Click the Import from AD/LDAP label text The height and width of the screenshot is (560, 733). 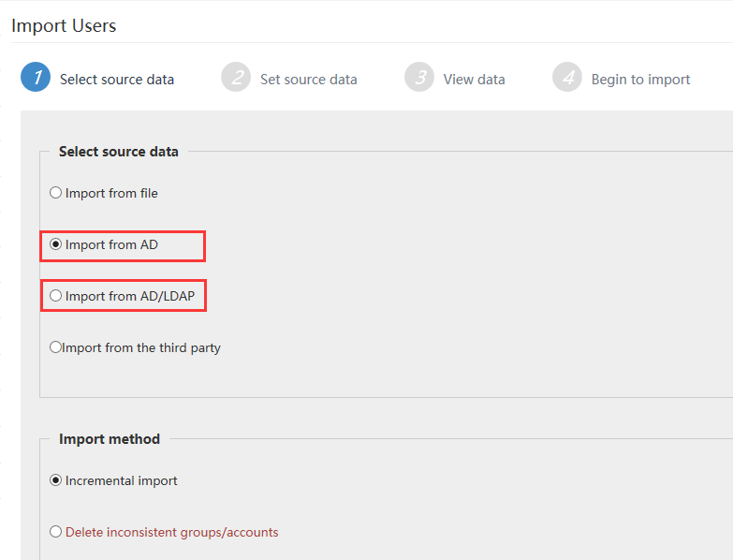click(130, 296)
